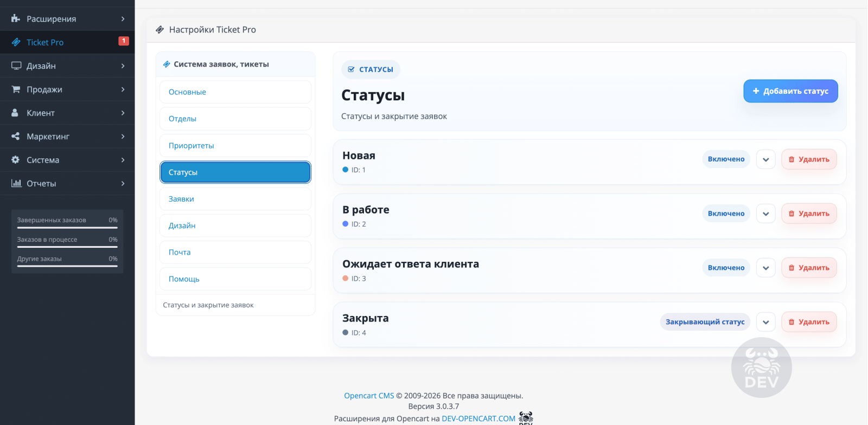Click the red notification badge on Ticket Pro
Screen dimensions: 868x425
[124, 41]
